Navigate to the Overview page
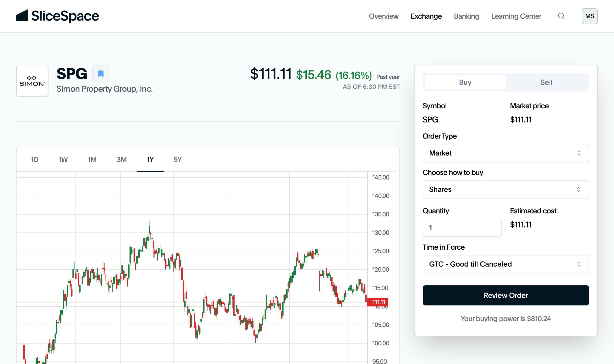This screenshot has width=614, height=364. [383, 16]
